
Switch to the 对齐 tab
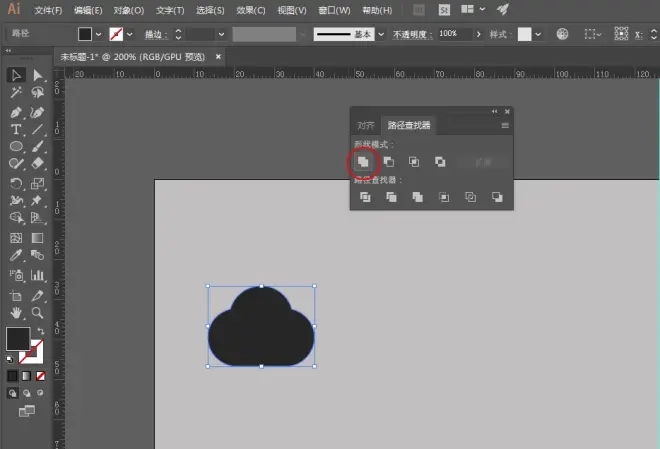click(x=365, y=125)
